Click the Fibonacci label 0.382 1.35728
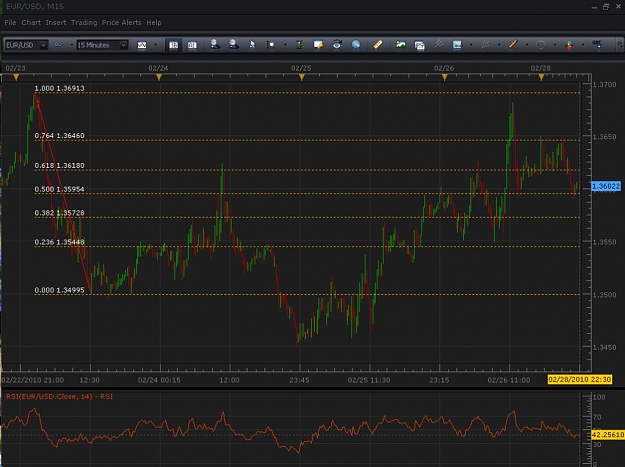Viewport: 625px width, 467px height. click(59, 213)
